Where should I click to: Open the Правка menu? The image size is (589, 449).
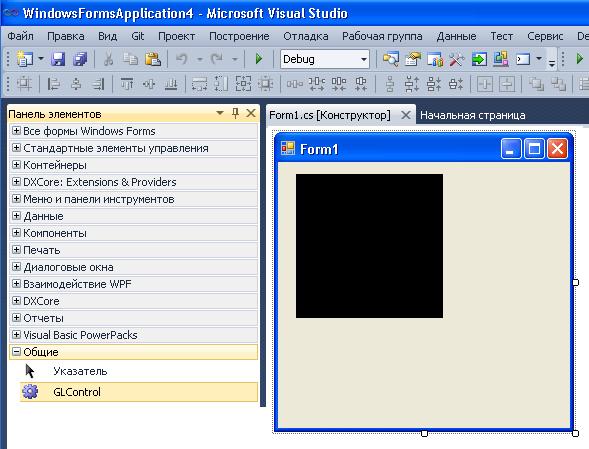coord(65,36)
